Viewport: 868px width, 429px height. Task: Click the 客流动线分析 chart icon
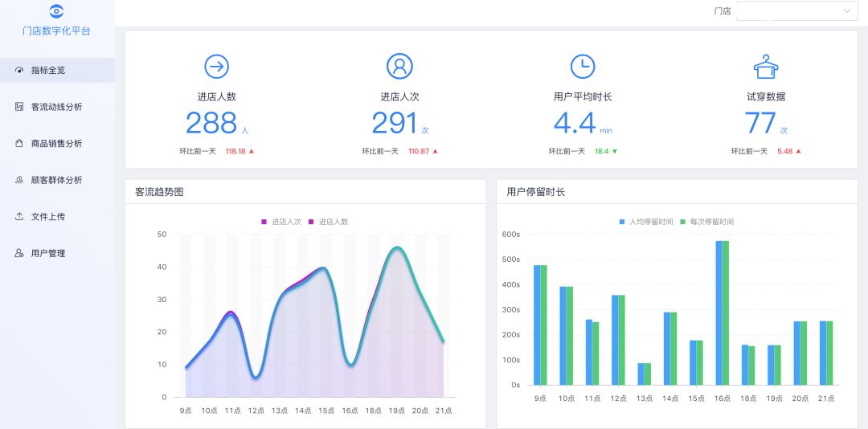19,107
